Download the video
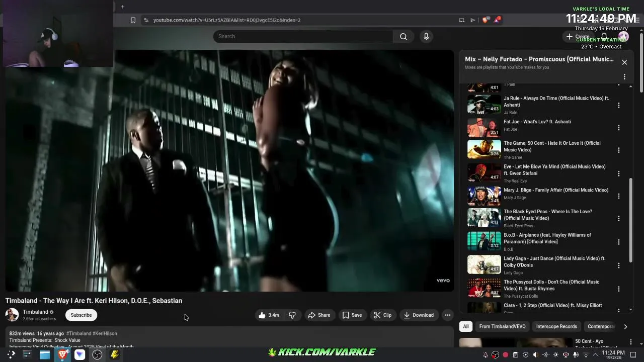Screen dimensions: 644x362 [419, 315]
